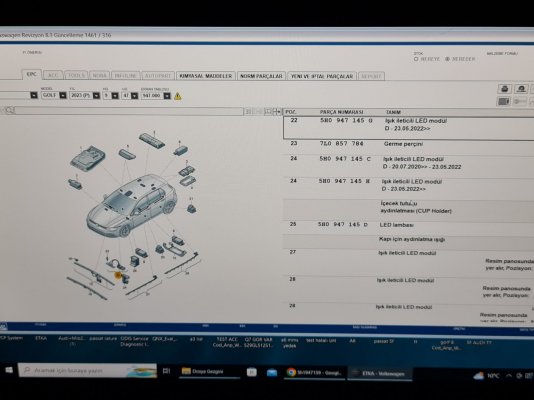Select the left STOK radio button

[x=416, y=59]
